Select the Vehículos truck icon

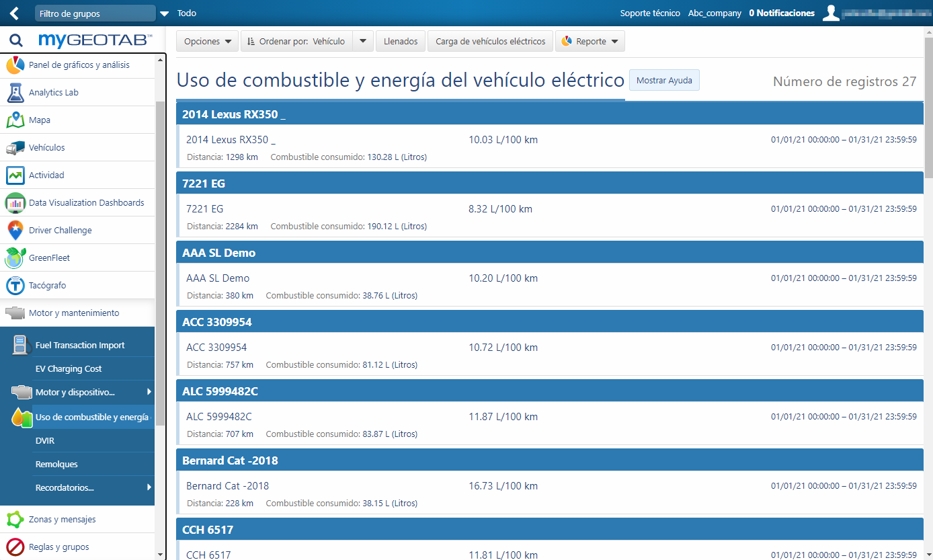pos(15,148)
